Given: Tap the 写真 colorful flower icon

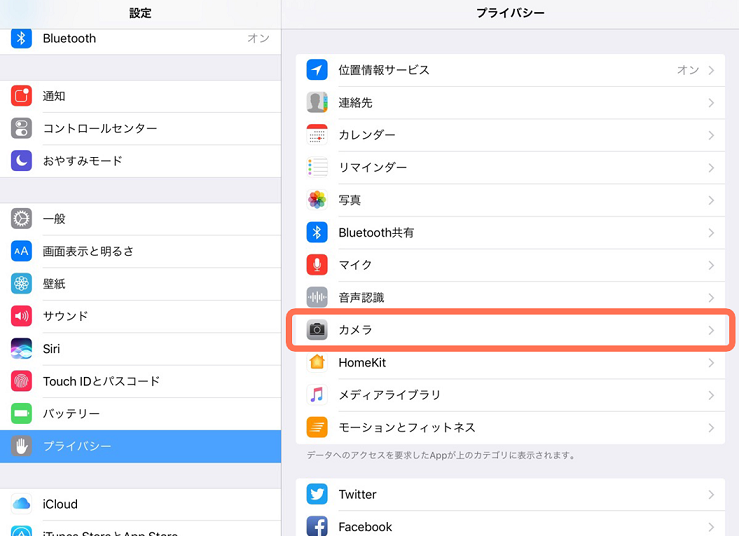Looking at the screenshot, I should [x=317, y=200].
